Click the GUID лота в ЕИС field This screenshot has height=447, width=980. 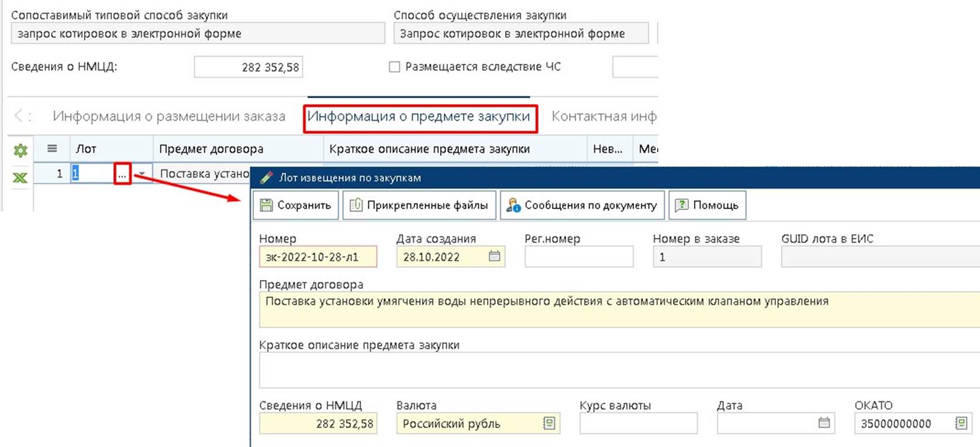point(880,257)
